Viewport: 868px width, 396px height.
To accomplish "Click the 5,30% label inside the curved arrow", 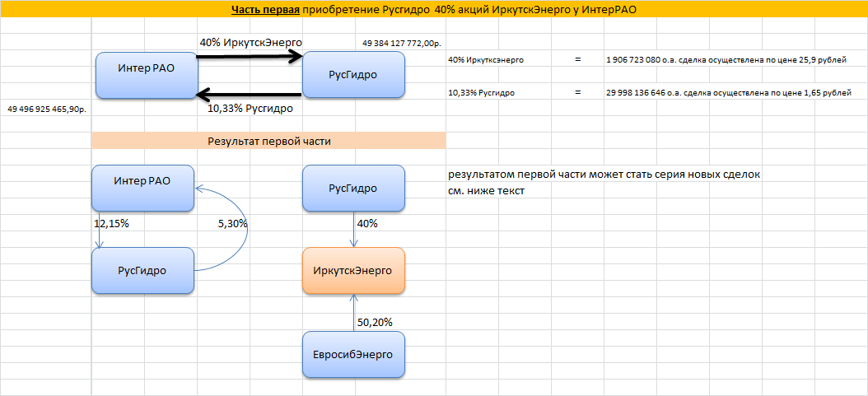I will [231, 224].
